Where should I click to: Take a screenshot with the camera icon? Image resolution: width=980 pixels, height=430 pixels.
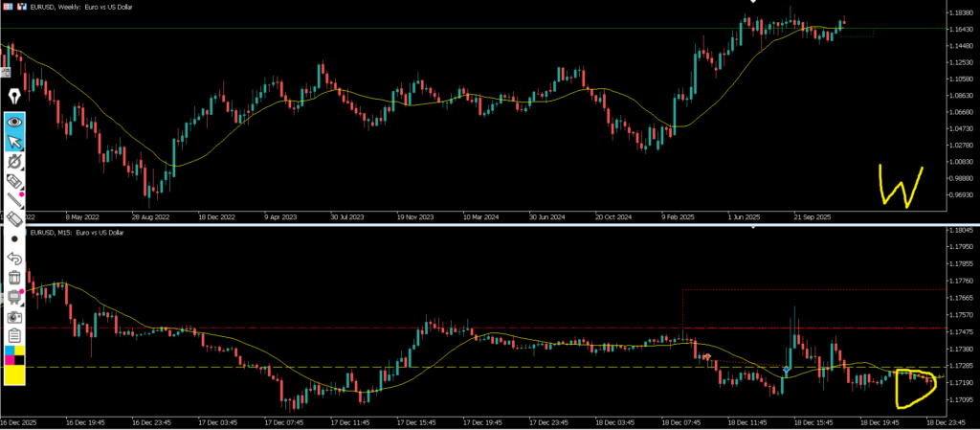14,316
